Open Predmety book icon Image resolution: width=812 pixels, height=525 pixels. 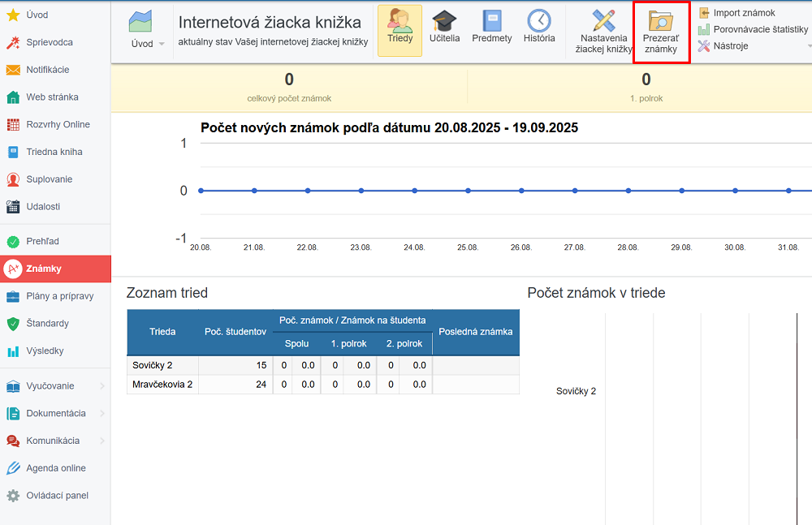point(492,30)
